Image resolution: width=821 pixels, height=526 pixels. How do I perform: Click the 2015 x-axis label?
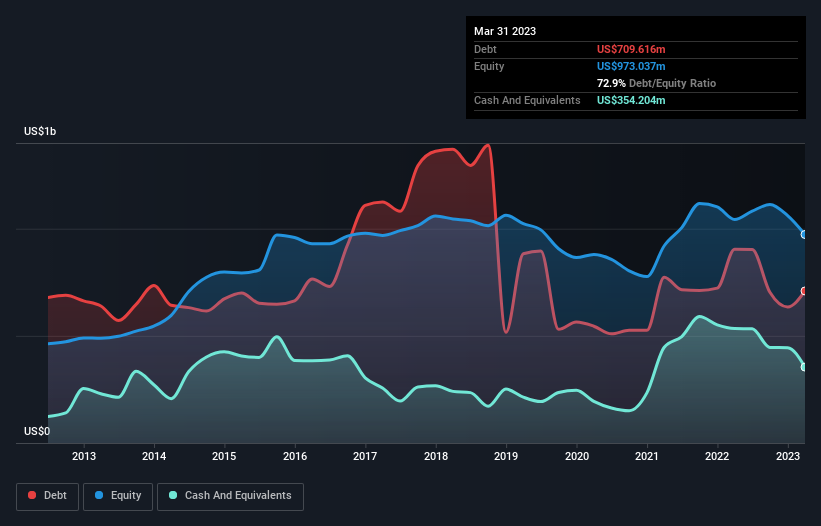coord(224,456)
